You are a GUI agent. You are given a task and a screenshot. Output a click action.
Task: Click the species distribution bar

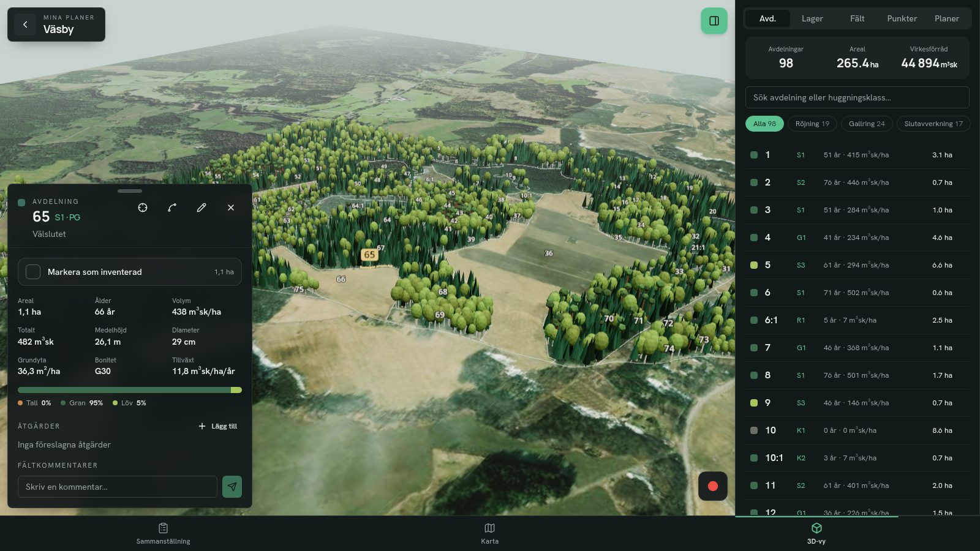130,390
